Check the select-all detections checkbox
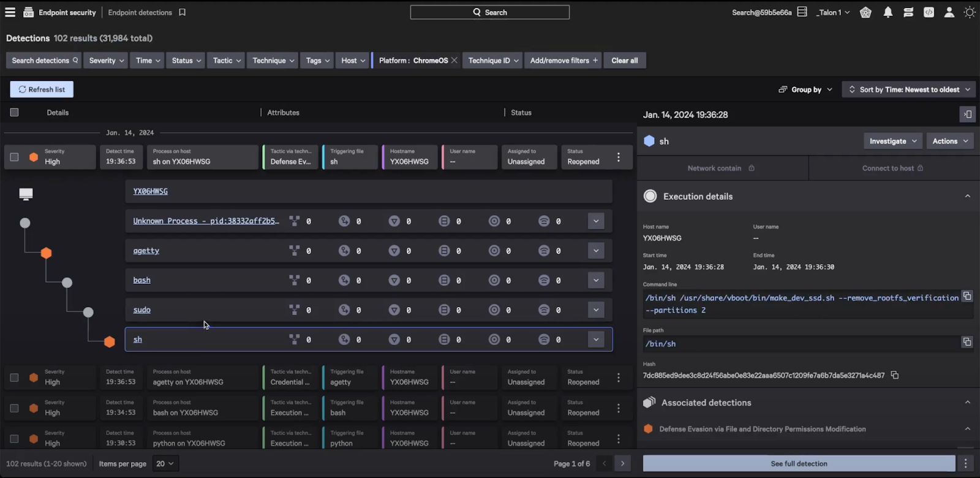Screen dimensions: 980x478 (14, 112)
